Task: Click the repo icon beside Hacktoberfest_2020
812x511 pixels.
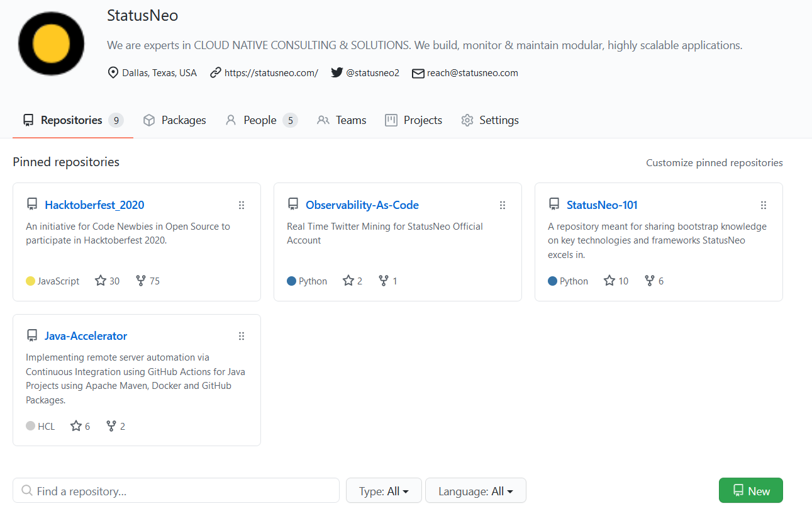Action: point(32,205)
